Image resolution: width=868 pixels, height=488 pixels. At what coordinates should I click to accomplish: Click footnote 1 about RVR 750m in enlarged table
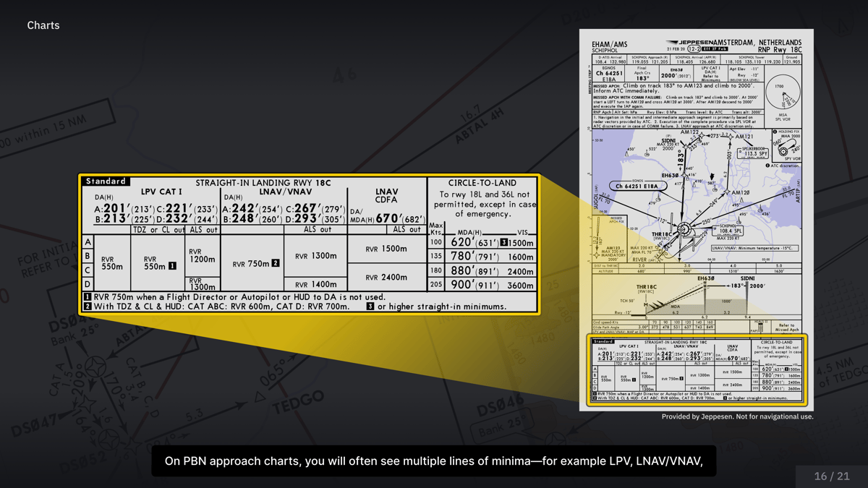(235, 296)
